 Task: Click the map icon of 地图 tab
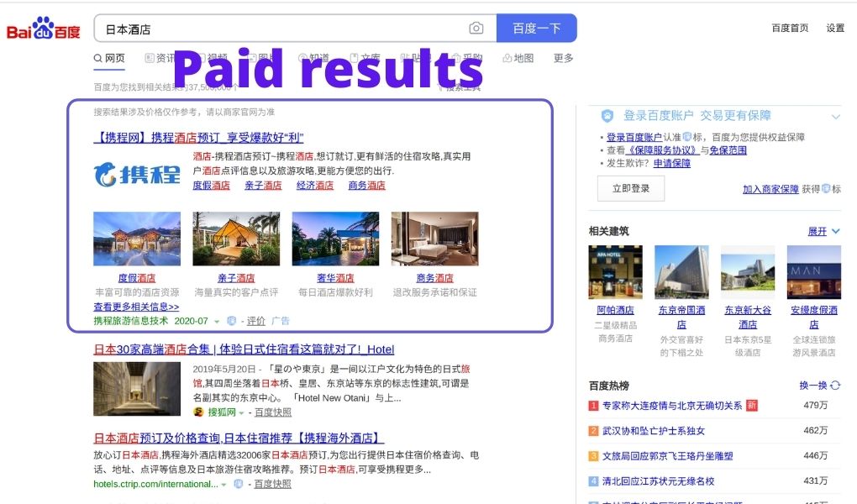point(507,58)
